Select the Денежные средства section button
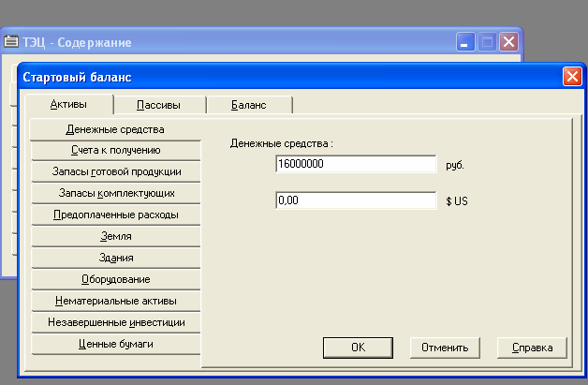This screenshot has height=385, width=588. (115, 129)
